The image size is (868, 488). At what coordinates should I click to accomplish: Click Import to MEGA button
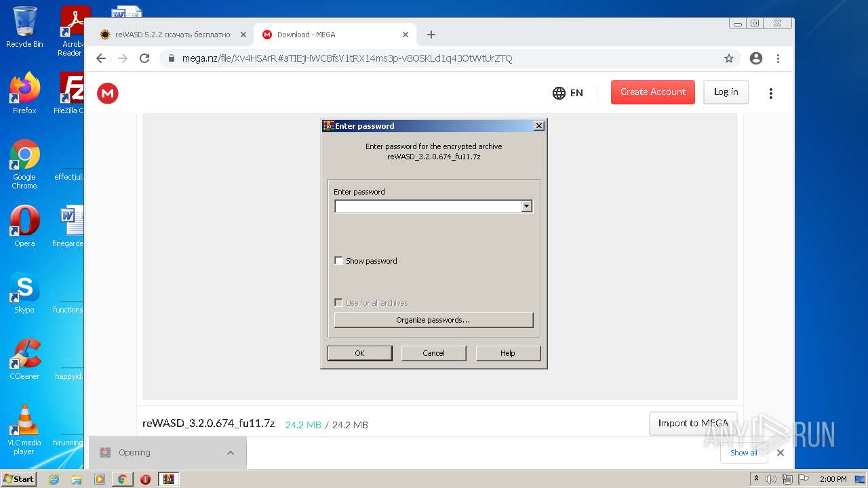pos(693,423)
